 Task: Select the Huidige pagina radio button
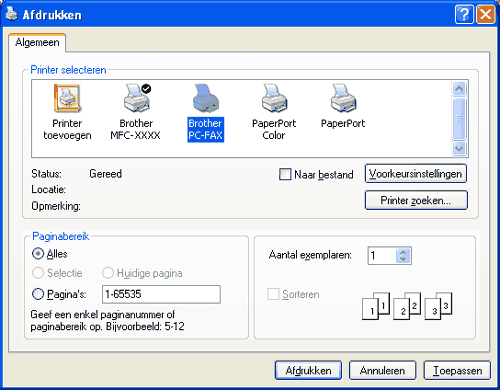point(108,273)
